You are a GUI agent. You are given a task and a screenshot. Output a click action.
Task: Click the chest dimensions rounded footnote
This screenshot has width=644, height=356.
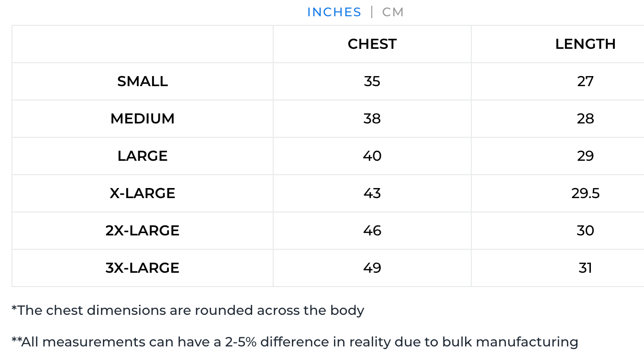point(188,311)
